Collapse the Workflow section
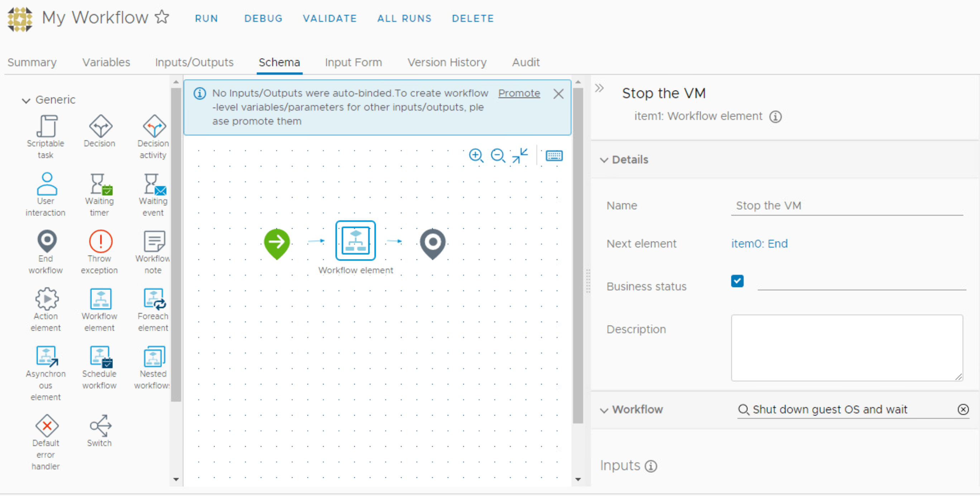This screenshot has width=980, height=496. pyautogui.click(x=604, y=410)
